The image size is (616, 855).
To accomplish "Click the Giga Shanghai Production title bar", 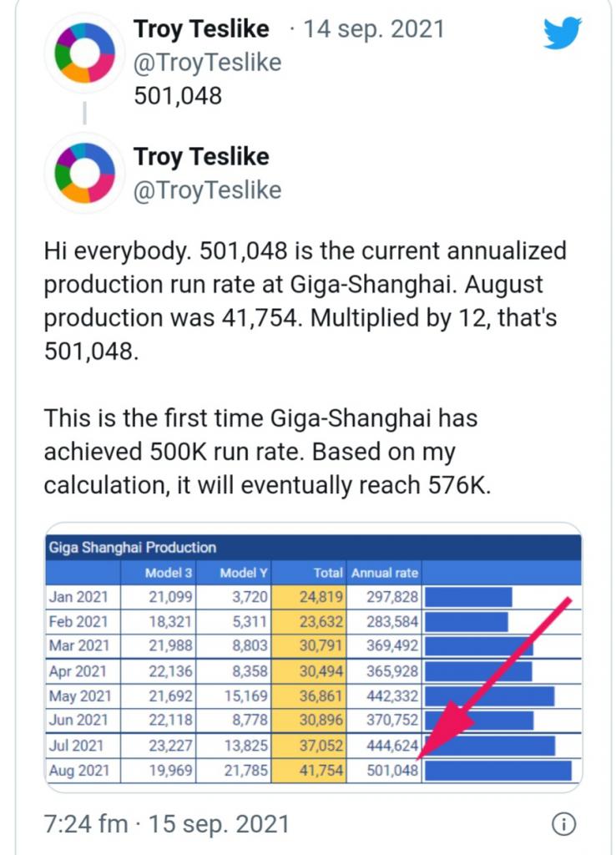I will point(314,547).
